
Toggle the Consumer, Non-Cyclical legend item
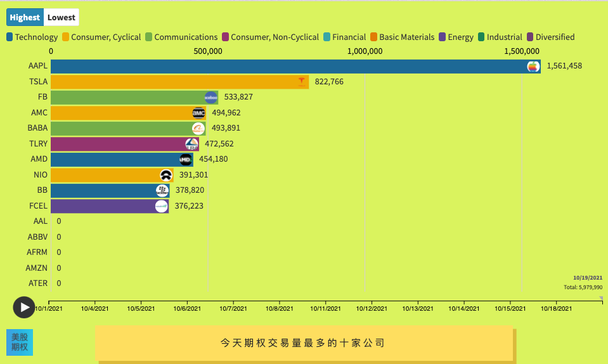[271, 37]
